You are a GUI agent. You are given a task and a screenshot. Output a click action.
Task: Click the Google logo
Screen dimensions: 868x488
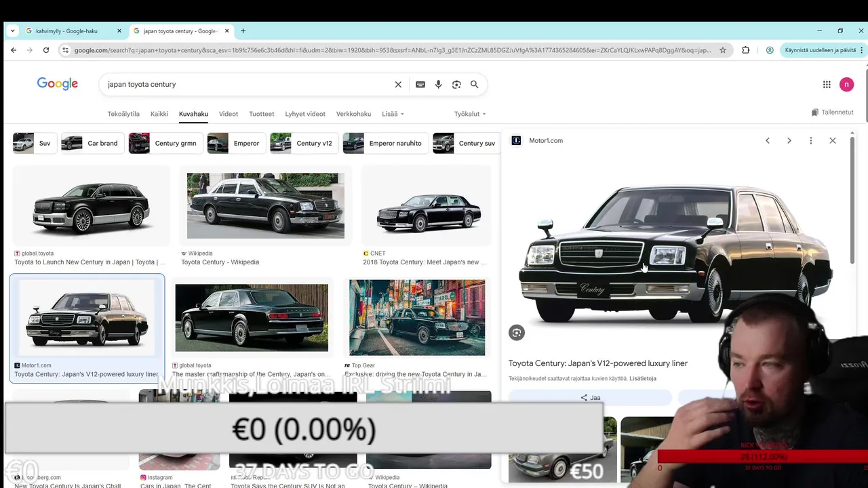pyautogui.click(x=58, y=84)
